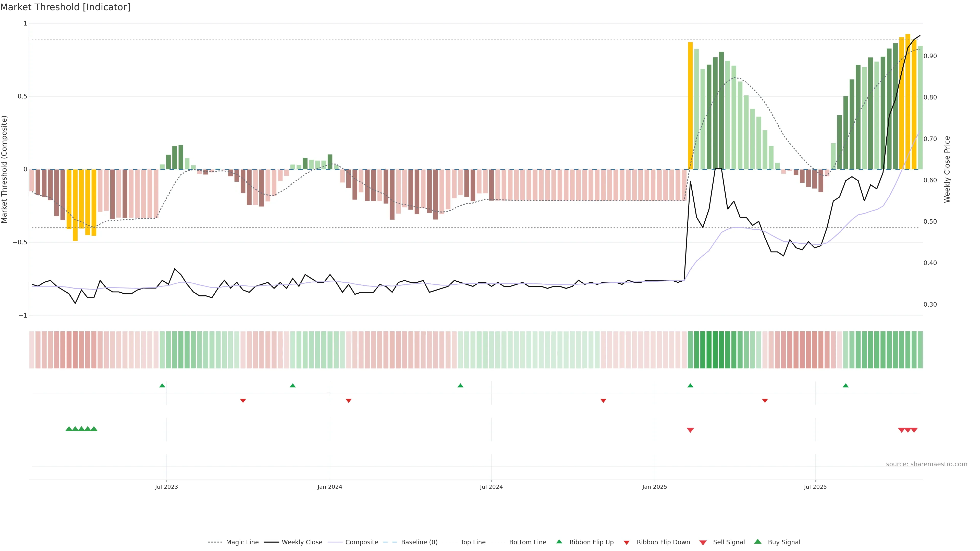Click Buy Signal legend triangle icon
The height and width of the screenshot is (551, 980).
click(758, 542)
